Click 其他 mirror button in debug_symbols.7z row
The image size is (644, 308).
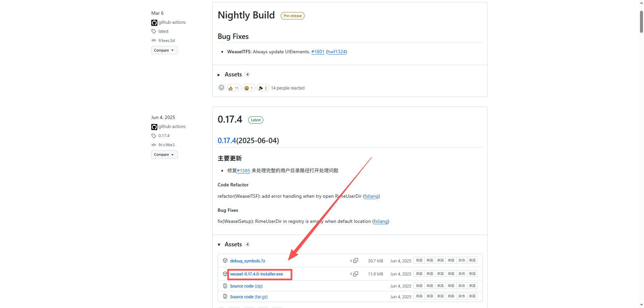click(462, 260)
